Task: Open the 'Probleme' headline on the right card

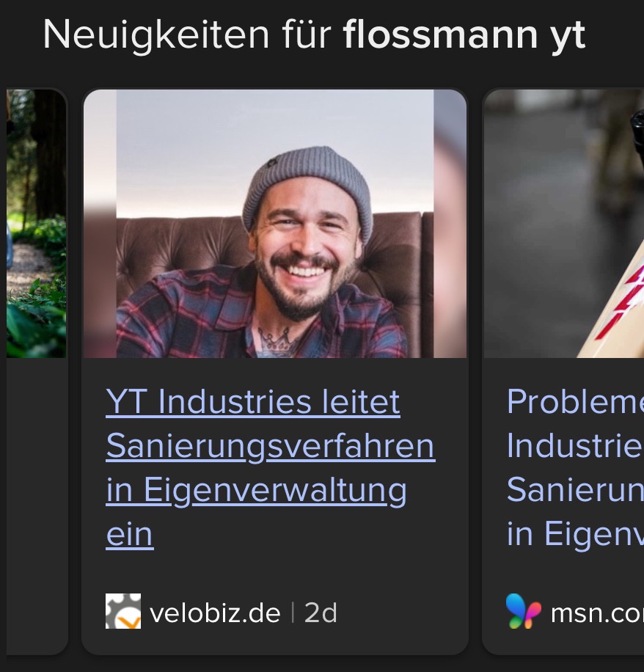Action: point(575,401)
